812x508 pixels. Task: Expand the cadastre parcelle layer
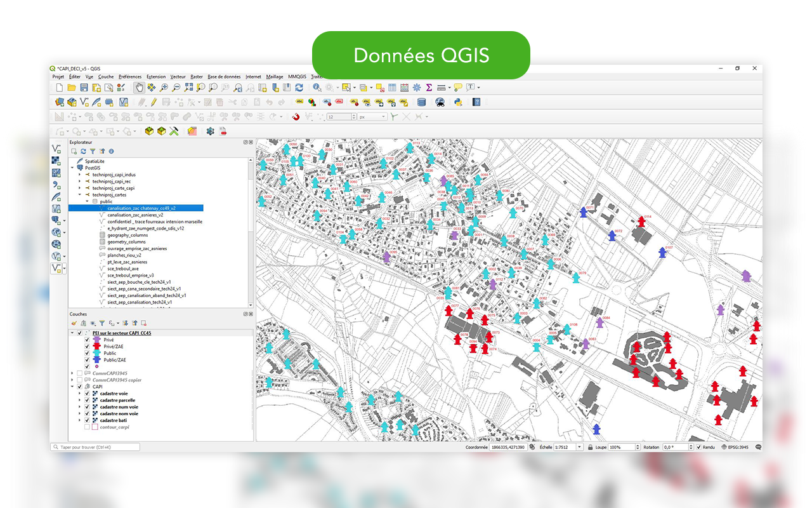pos(80,400)
